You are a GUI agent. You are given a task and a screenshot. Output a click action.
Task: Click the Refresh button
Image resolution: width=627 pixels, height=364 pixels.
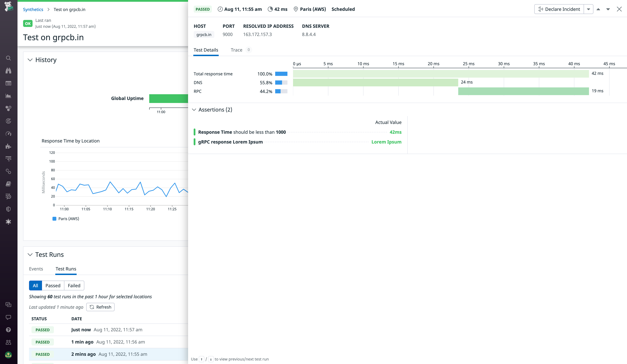pyautogui.click(x=100, y=307)
